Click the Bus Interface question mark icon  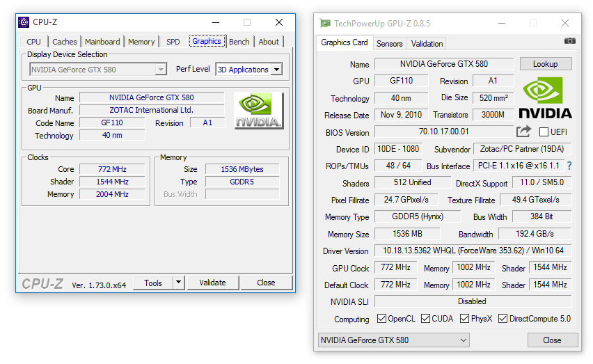tap(569, 166)
